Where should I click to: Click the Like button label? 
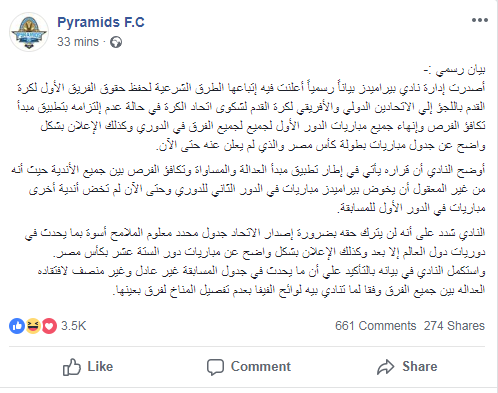[100, 367]
